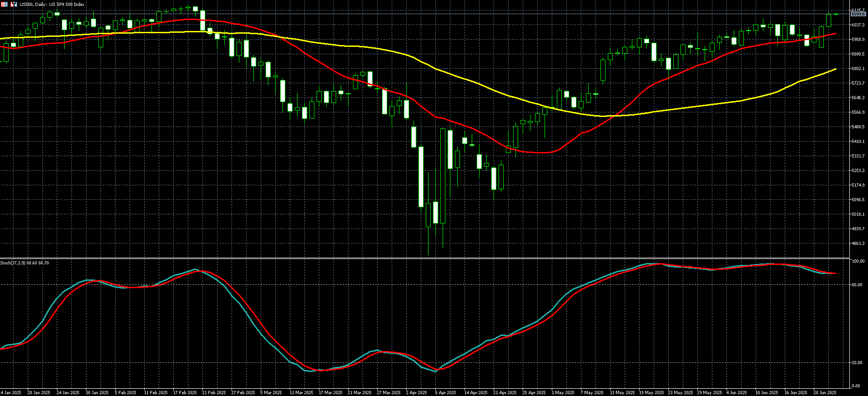Click the 5723.7 price axis label
The width and height of the screenshot is (868, 396).
coord(858,83)
